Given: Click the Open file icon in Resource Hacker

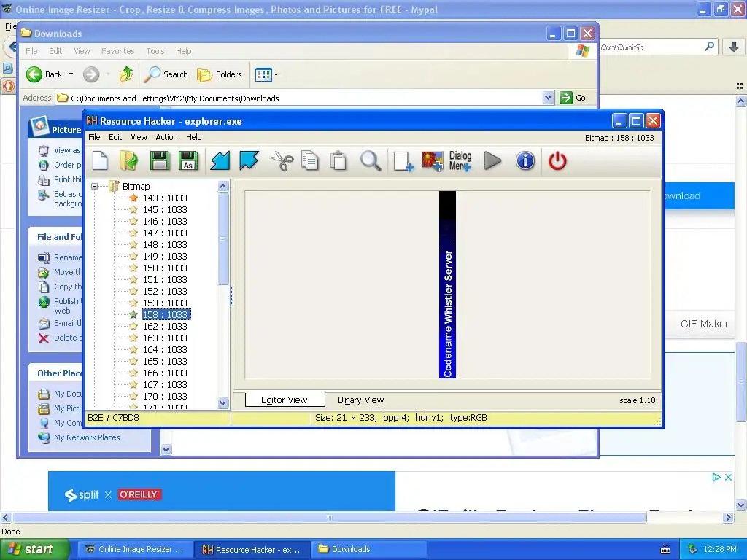Looking at the screenshot, I should pos(128,160).
